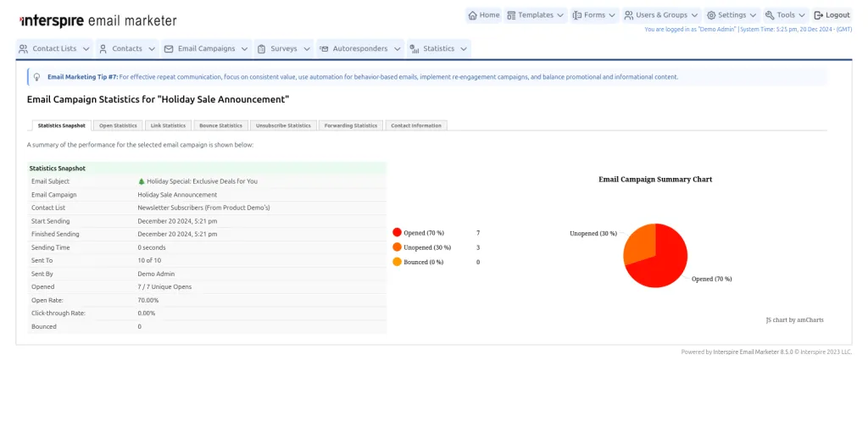The width and height of the screenshot is (868, 427).
Task: Click the Autoresponders mail icon
Action: coord(324,48)
